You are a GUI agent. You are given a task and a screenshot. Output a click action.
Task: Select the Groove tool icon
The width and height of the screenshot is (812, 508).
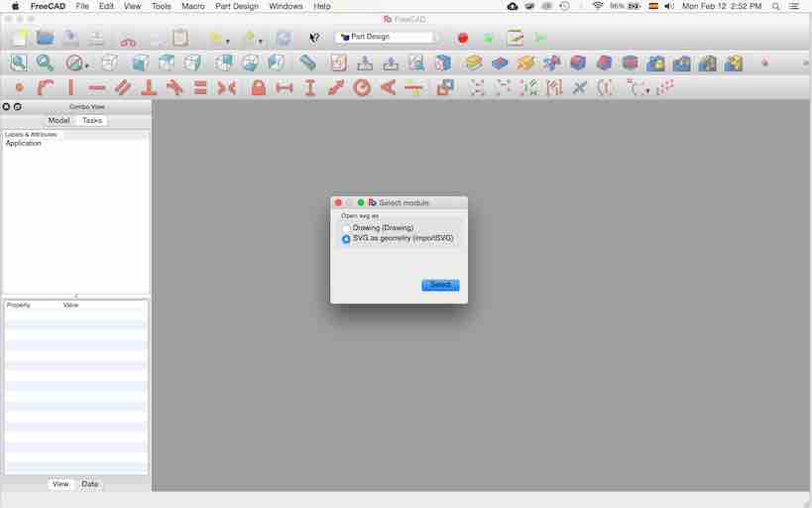(x=551, y=63)
